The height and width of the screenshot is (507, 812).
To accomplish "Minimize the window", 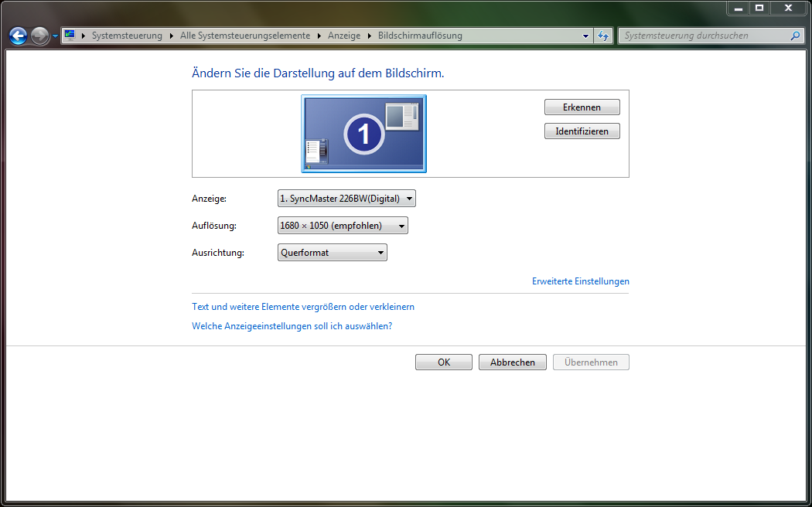I will 739,9.
